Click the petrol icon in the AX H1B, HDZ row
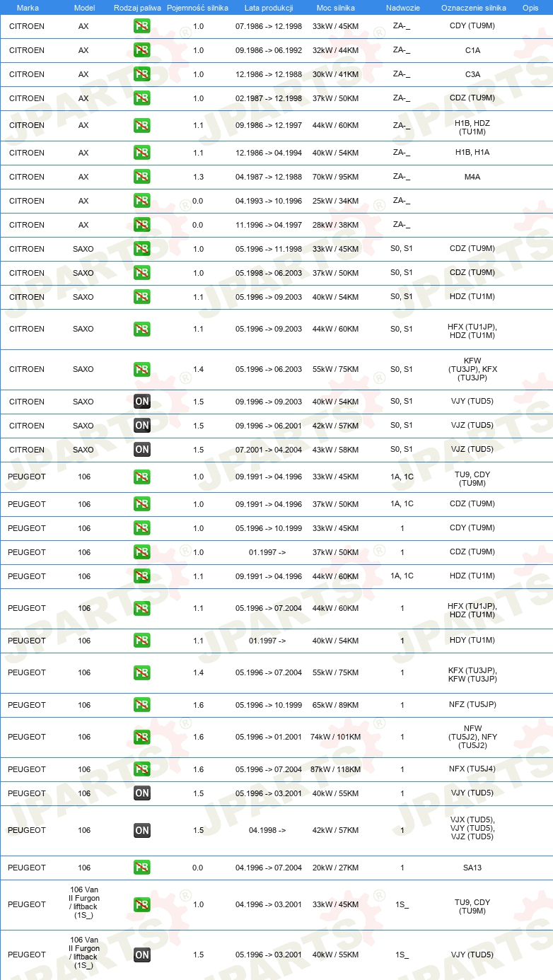 142,126
